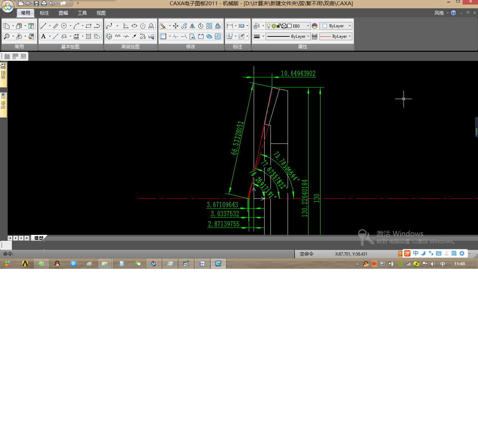Select the Ellipse drawing tool
478x448 pixels.
[134, 26]
